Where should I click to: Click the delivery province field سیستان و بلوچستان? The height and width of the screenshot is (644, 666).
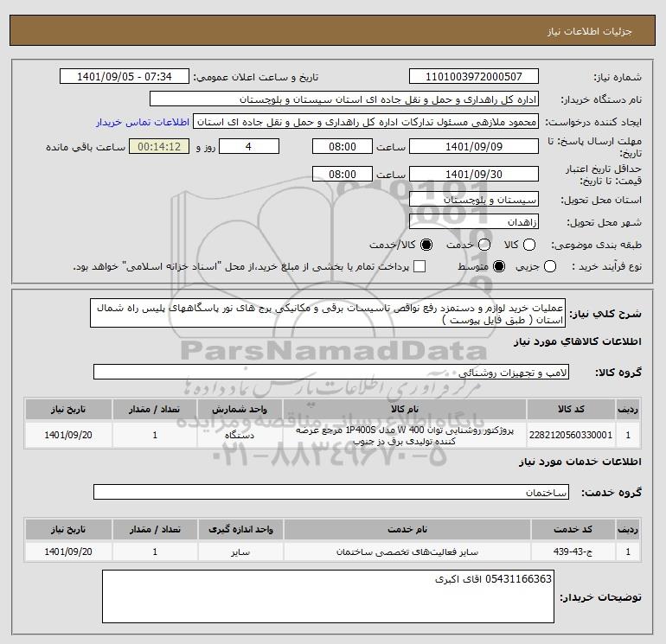tap(474, 200)
